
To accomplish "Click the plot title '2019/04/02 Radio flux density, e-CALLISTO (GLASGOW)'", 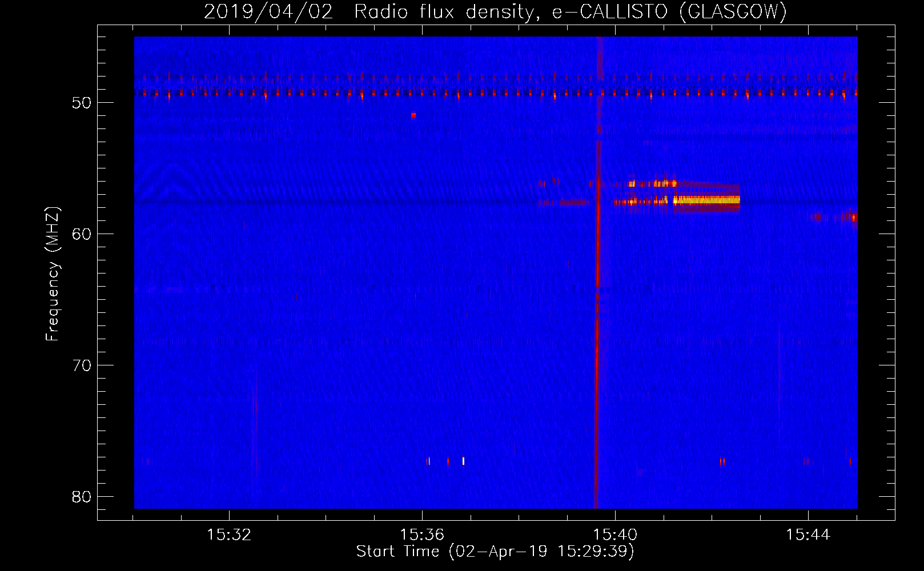I will click(x=495, y=11).
